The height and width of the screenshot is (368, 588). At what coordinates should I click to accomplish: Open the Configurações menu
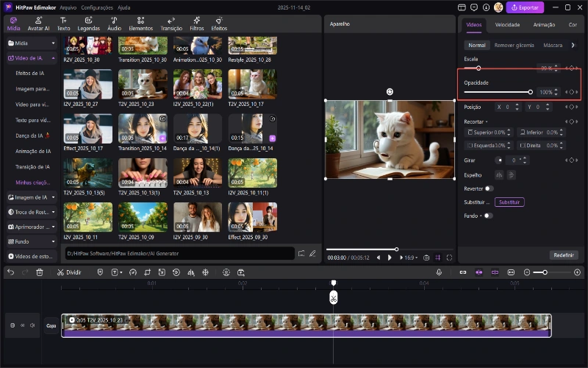click(x=97, y=7)
